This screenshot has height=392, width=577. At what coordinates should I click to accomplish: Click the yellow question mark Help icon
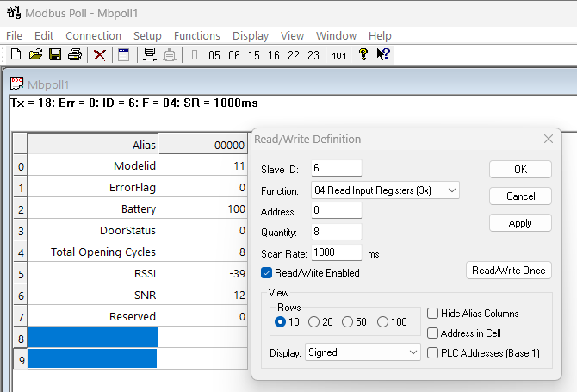tap(363, 54)
